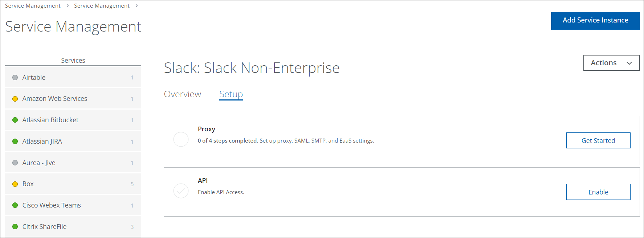Image resolution: width=644 pixels, height=238 pixels.
Task: Select the Setup tab
Action: click(x=231, y=94)
